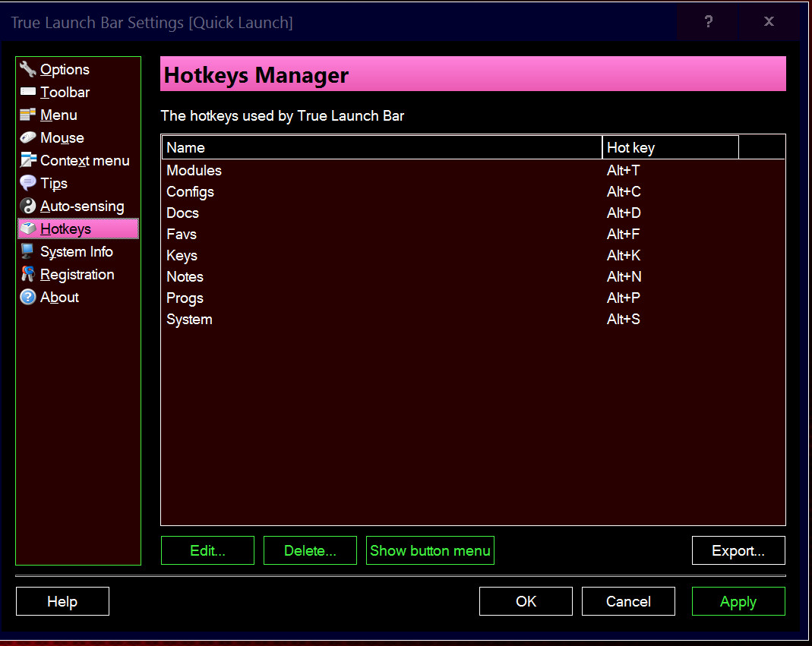Click the Registration keys icon
The height and width of the screenshot is (646, 812).
click(x=28, y=275)
